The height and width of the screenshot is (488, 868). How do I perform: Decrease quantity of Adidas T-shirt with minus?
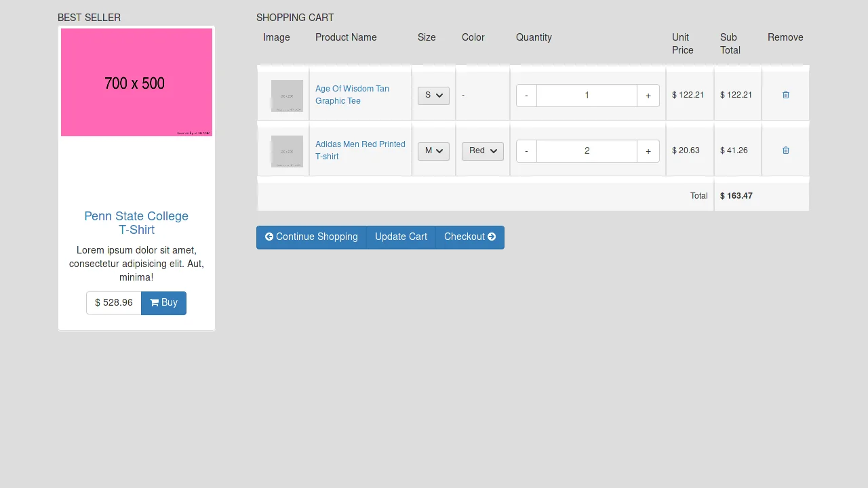pyautogui.click(x=526, y=150)
